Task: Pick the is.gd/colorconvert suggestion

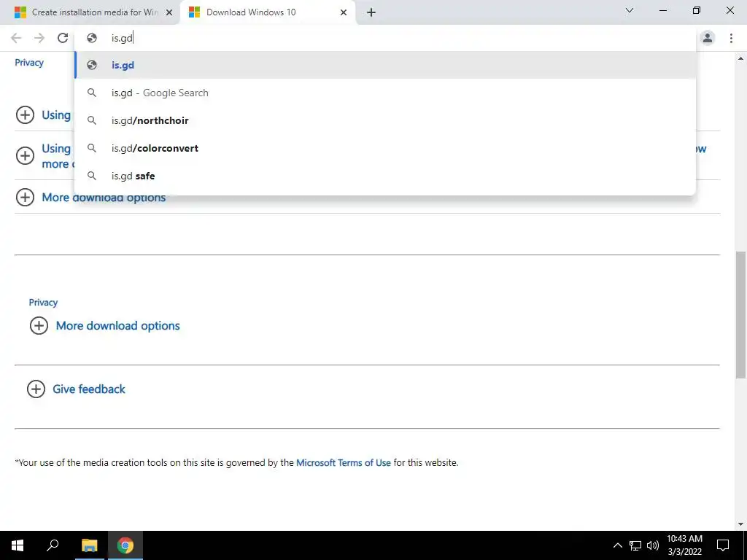Action: tap(385, 148)
